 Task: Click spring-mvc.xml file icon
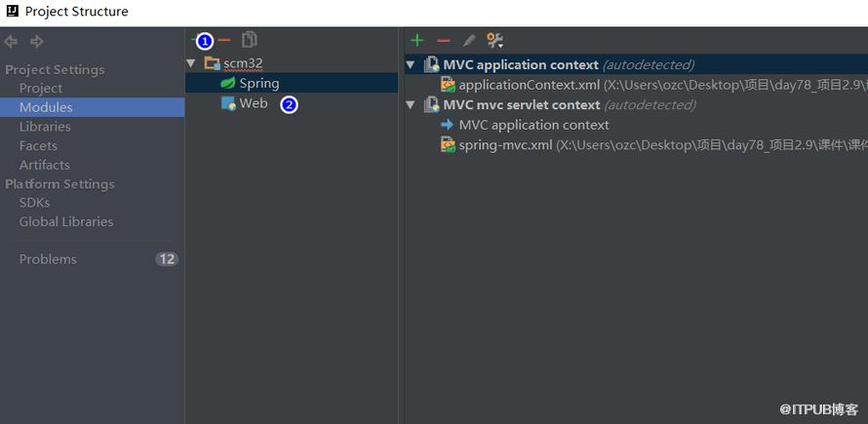pos(448,145)
